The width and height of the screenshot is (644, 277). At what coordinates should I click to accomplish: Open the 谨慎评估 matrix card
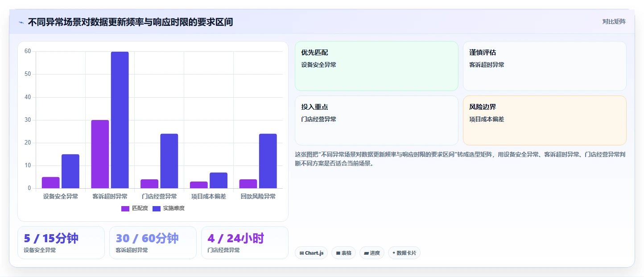click(x=545, y=66)
